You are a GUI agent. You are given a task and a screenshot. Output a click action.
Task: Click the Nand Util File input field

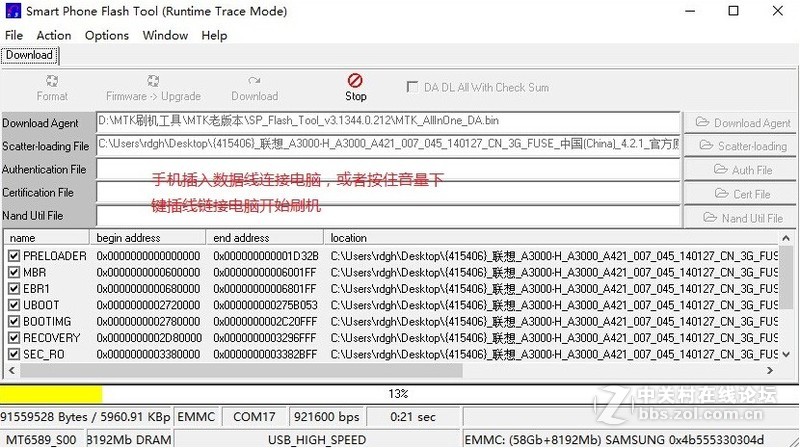tap(388, 216)
